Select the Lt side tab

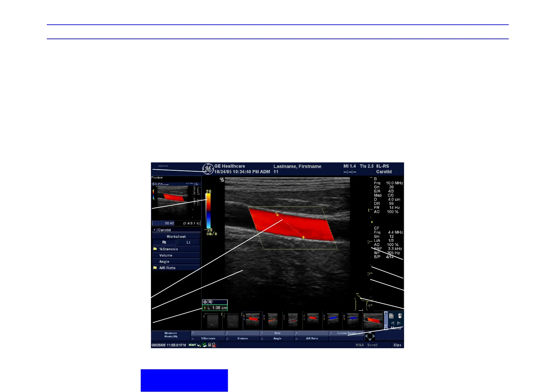189,242
